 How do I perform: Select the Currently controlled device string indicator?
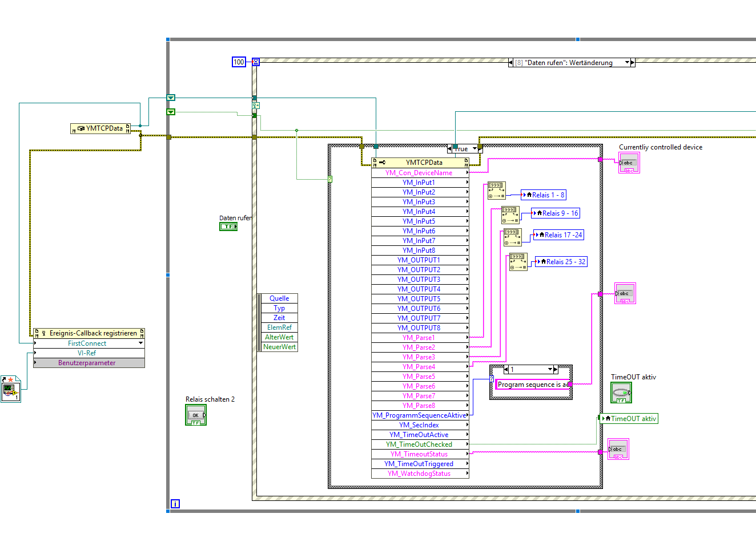click(629, 163)
